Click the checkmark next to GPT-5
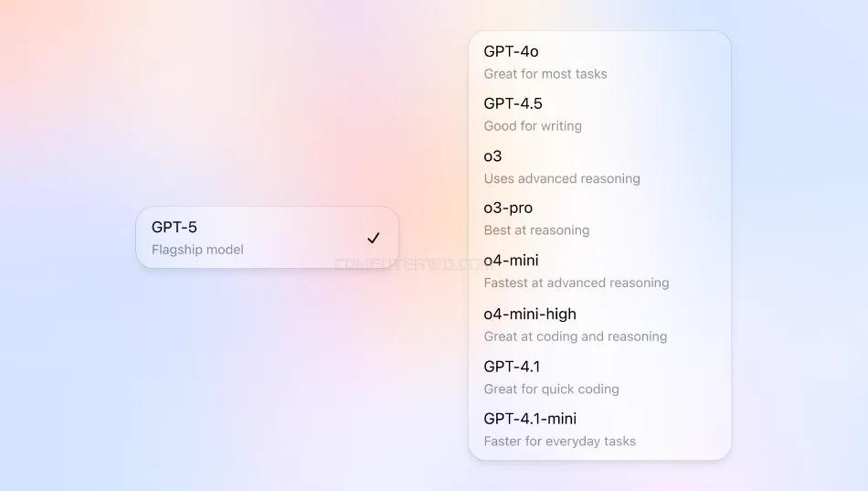Viewport: 868px width, 491px height. (x=374, y=238)
